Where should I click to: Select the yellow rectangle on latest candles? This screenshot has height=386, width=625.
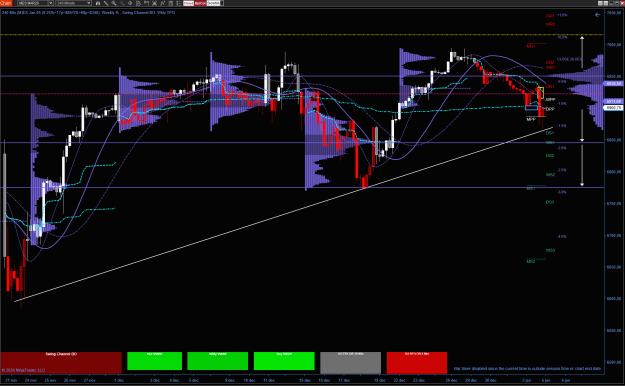pyautogui.click(x=540, y=93)
